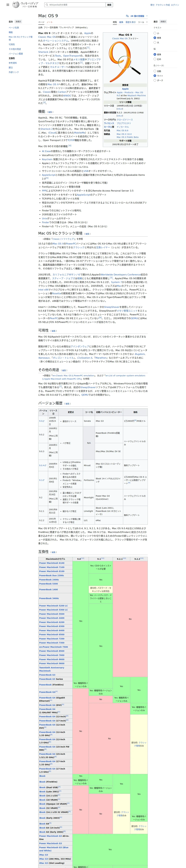Viewport: 186px width, 868px height.
Task: Jump to 可用性 in sidebar contents
Action: [x=12, y=44]
